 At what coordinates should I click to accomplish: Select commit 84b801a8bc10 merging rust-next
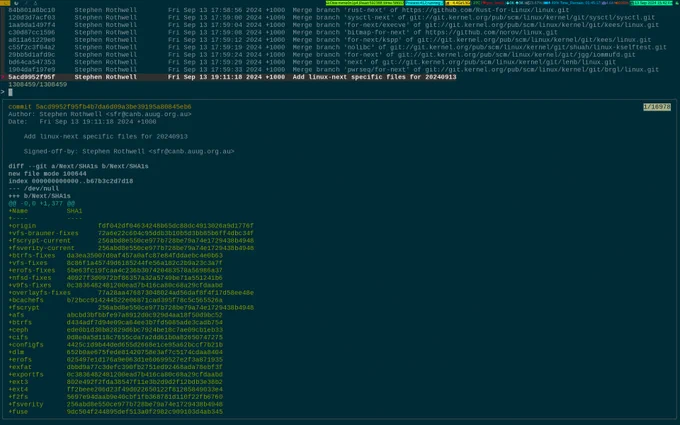(289, 10)
